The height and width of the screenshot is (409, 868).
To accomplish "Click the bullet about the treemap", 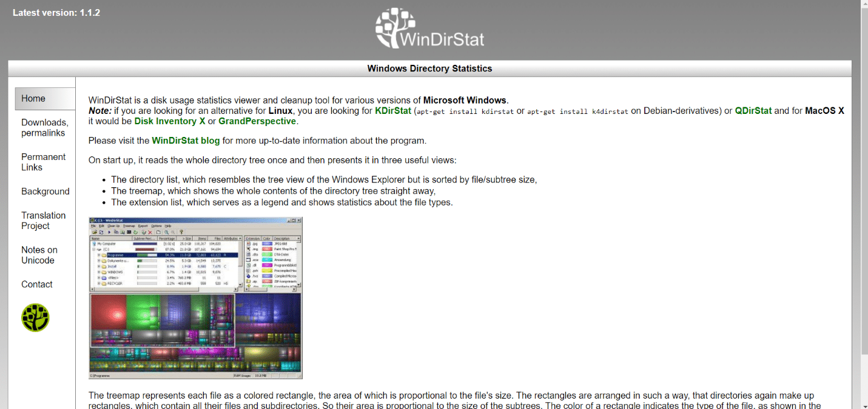I will pyautogui.click(x=274, y=191).
